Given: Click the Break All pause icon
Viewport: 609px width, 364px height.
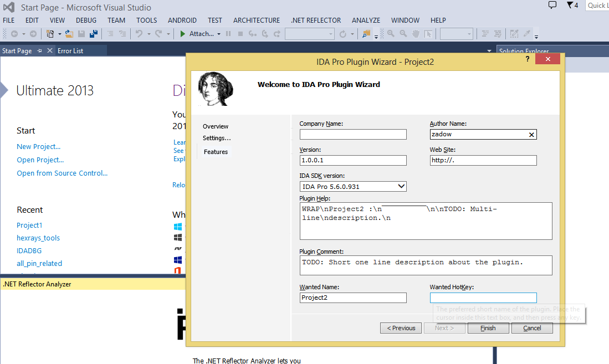Looking at the screenshot, I should point(228,34).
